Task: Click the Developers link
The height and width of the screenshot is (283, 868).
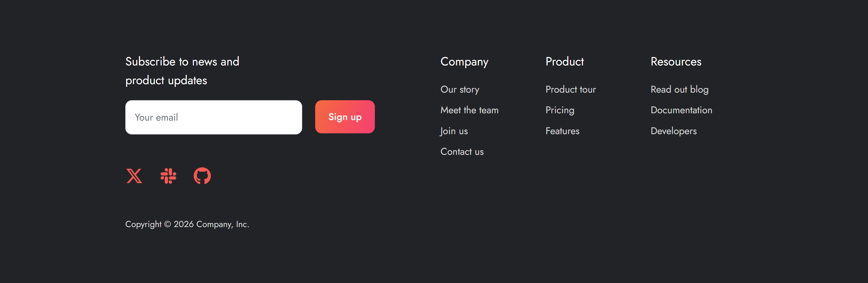Action: pos(673,131)
